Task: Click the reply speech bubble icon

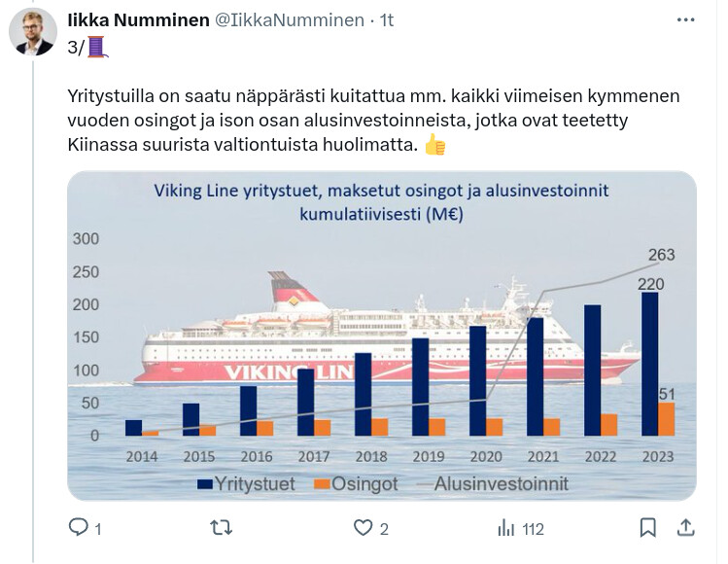Action: point(79,528)
